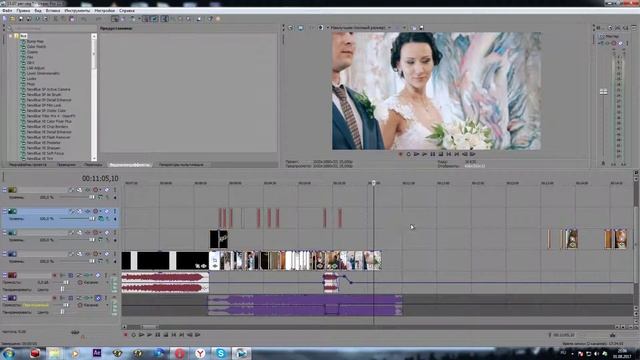
Task: Arm the purple audio track for recording
Action: [x=54, y=298]
